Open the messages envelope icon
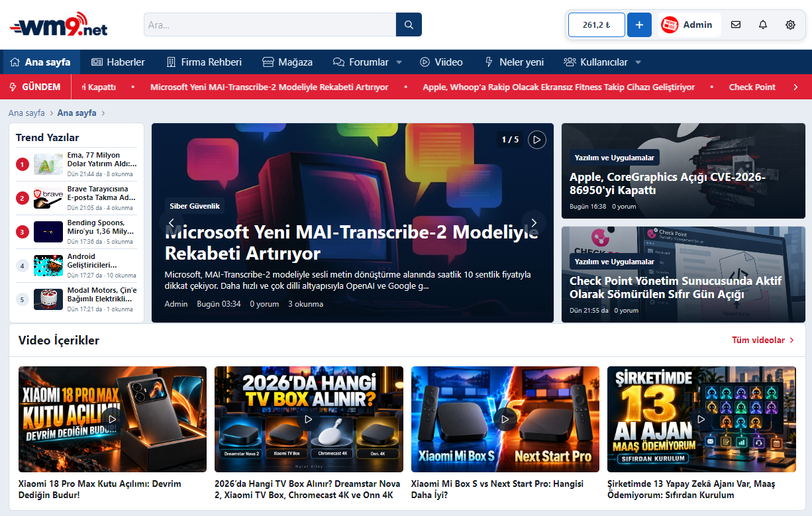 pyautogui.click(x=736, y=25)
